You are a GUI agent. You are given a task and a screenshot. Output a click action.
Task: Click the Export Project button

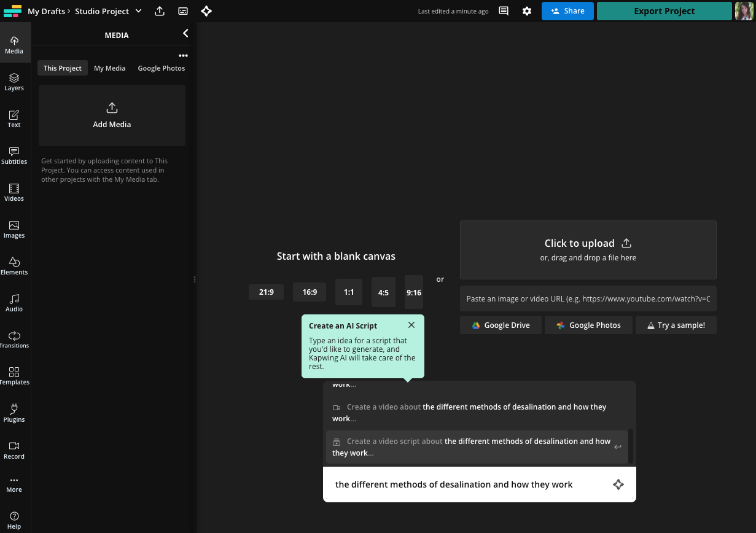(664, 11)
